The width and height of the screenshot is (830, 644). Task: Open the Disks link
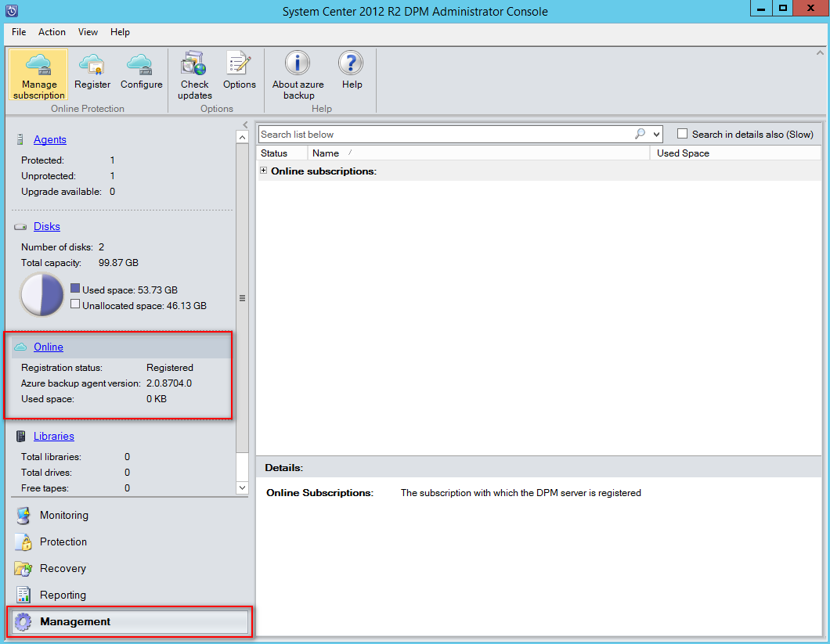coord(46,226)
